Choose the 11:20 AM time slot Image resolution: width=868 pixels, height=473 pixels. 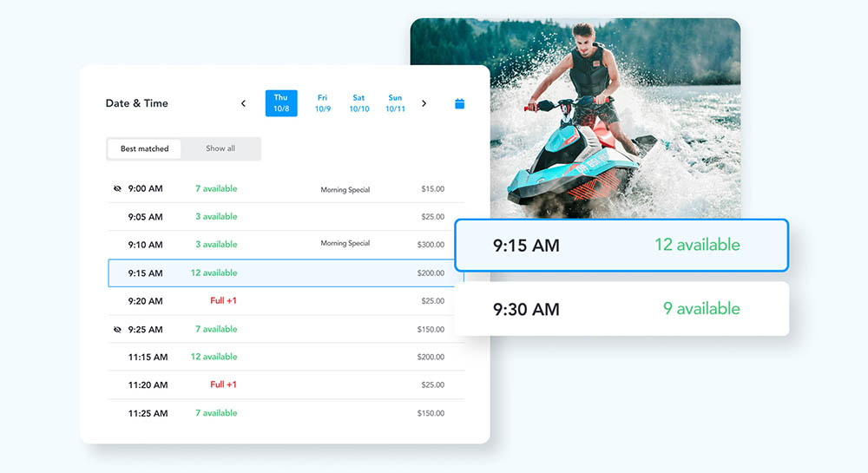[286, 385]
